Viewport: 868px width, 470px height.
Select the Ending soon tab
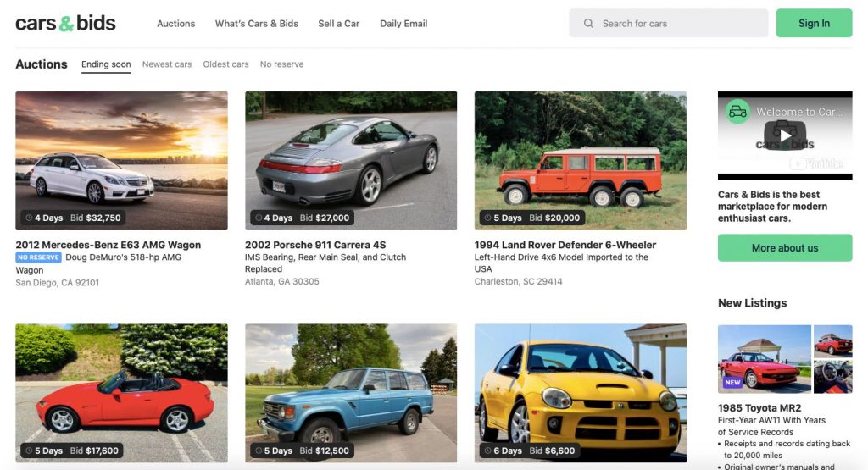point(106,64)
